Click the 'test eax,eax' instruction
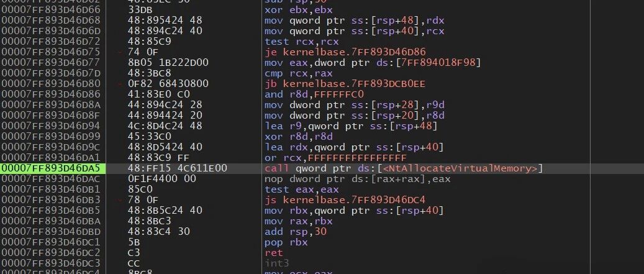This screenshot has width=644, height=274. (301, 190)
